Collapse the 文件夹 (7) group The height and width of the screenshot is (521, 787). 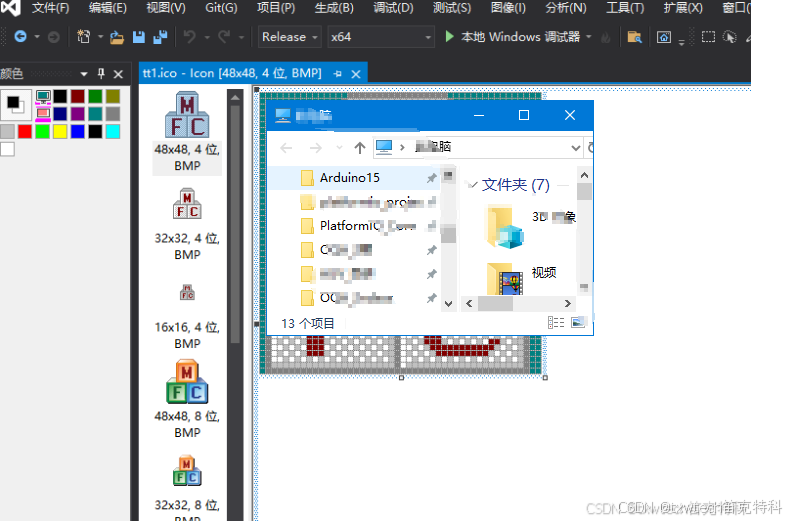pyautogui.click(x=472, y=185)
